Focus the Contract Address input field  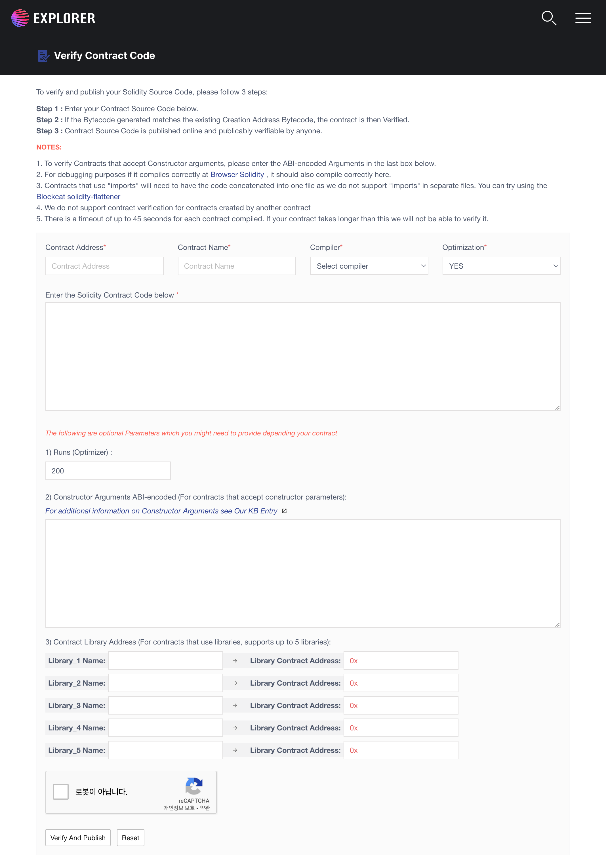coord(104,266)
